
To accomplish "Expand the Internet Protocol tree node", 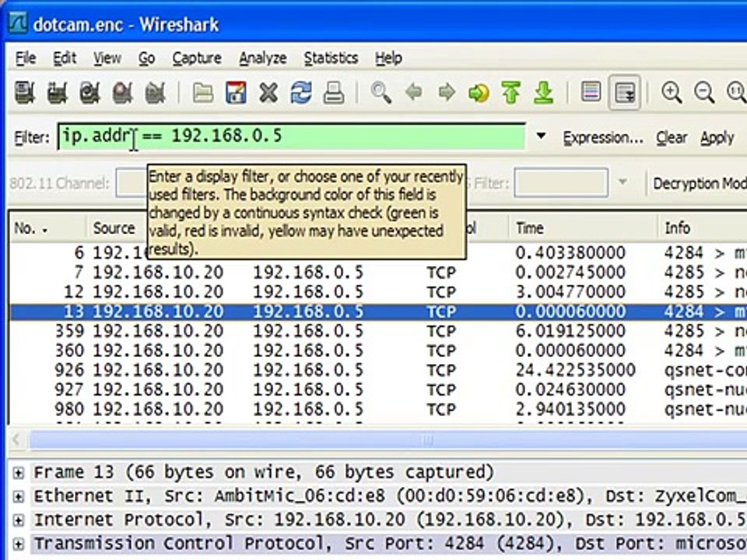I will click(x=18, y=520).
